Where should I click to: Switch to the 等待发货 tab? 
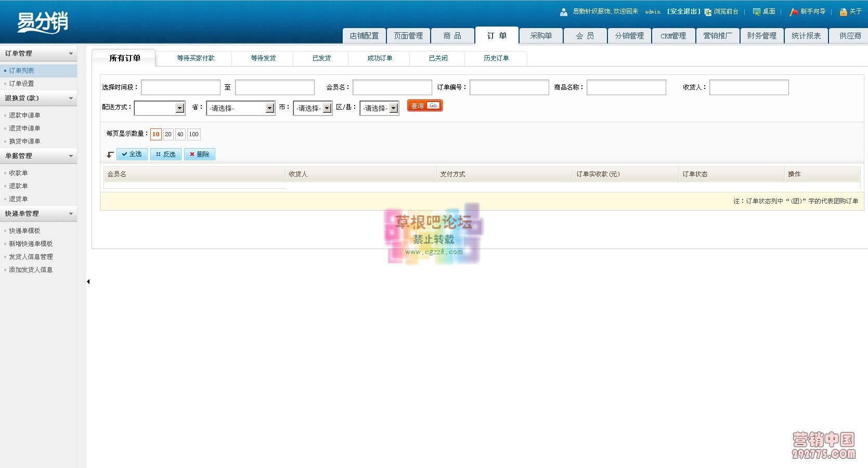coord(263,58)
